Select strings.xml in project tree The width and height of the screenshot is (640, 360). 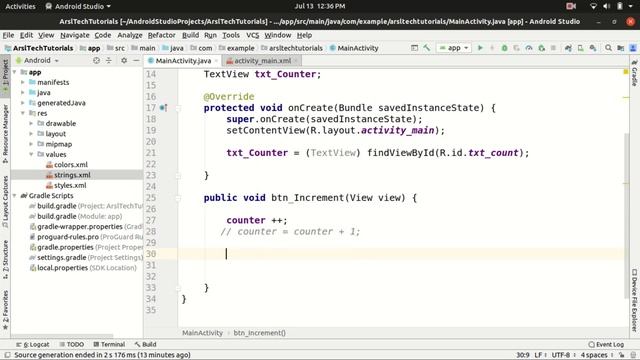pos(72,175)
